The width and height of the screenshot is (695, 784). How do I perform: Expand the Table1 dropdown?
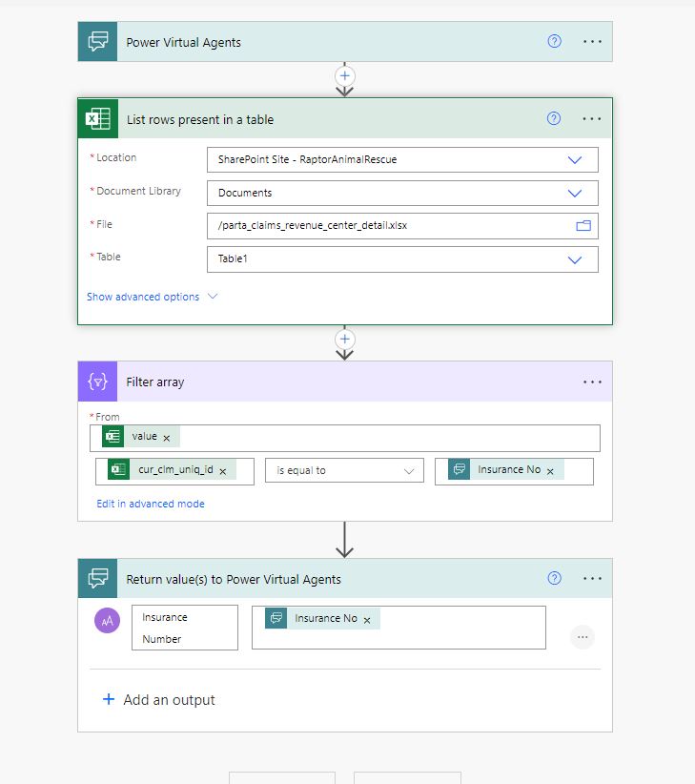pos(575,258)
